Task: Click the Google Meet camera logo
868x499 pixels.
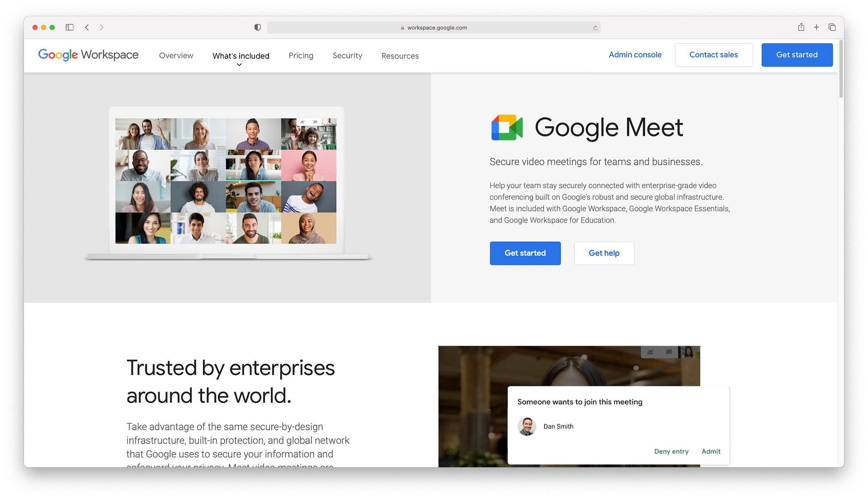Action: [507, 128]
